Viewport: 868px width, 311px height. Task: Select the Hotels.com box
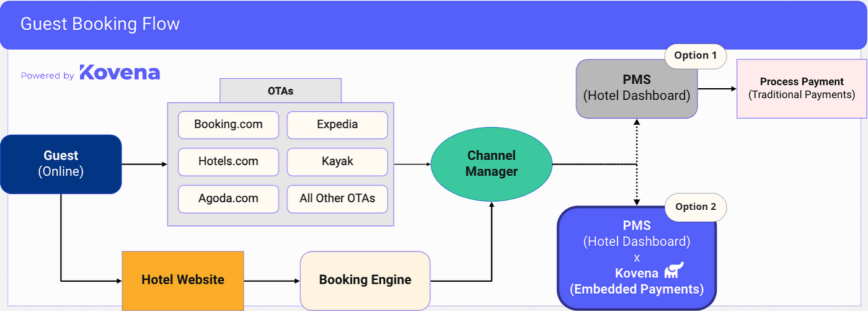tap(228, 161)
